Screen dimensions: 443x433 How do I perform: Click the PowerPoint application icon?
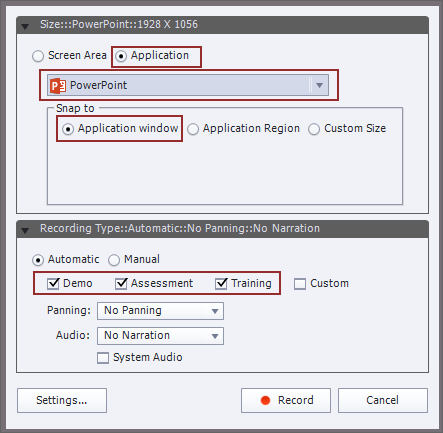point(58,86)
